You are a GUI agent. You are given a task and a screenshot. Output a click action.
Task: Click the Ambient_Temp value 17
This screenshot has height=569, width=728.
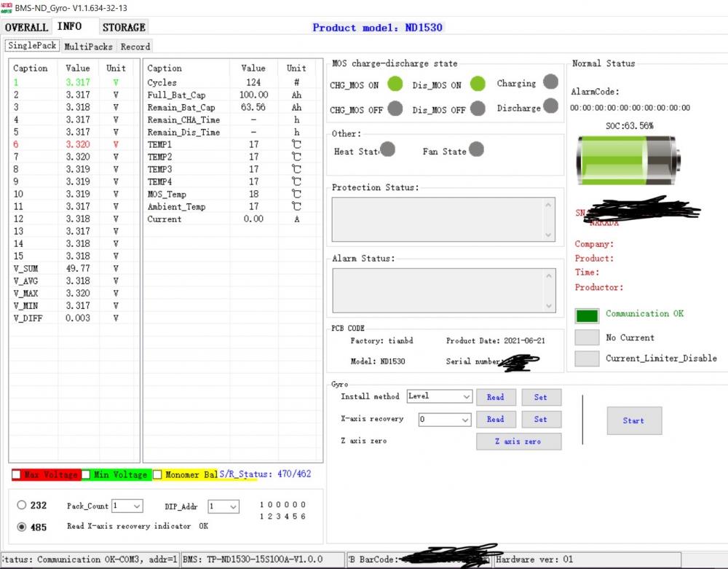tap(253, 206)
